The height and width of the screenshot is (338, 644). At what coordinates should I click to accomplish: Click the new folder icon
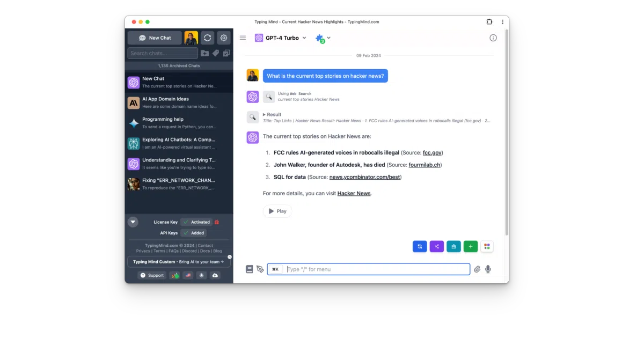click(x=204, y=53)
